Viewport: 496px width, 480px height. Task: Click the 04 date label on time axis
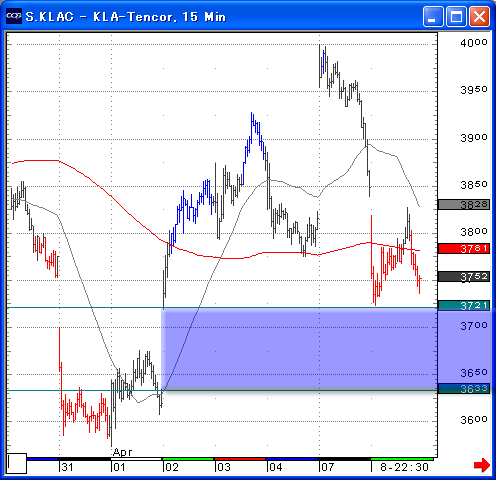point(276,467)
